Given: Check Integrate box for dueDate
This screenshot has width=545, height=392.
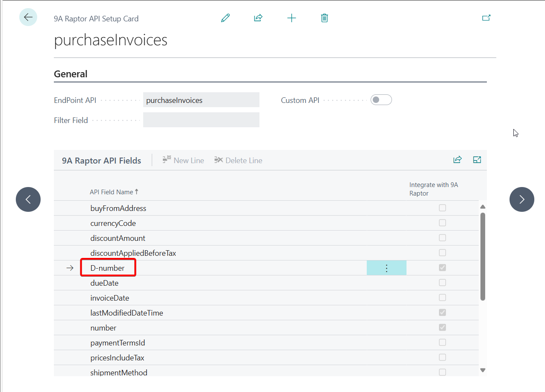Looking at the screenshot, I should 442,283.
